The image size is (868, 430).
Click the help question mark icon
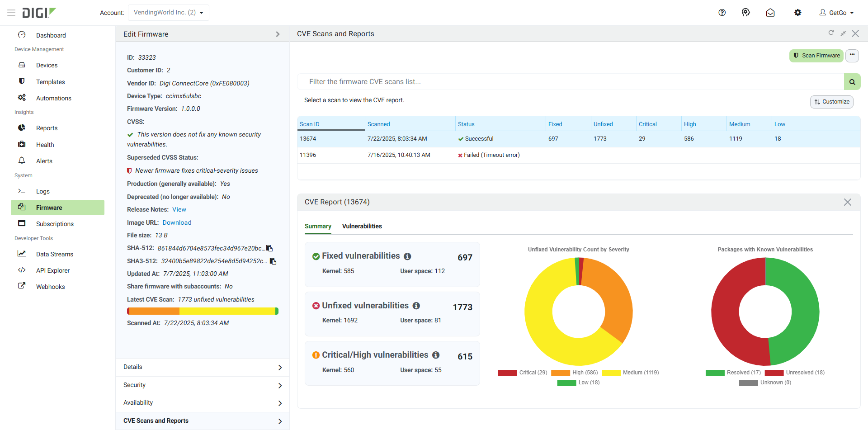point(722,13)
